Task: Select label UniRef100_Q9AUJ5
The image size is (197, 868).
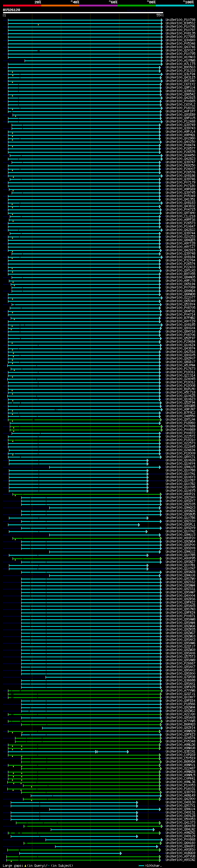Action: 180,467
